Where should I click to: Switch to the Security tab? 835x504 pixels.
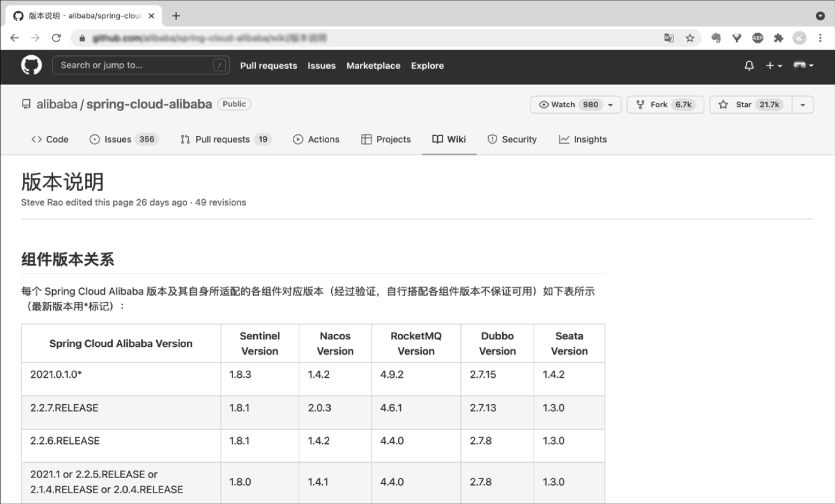(512, 139)
